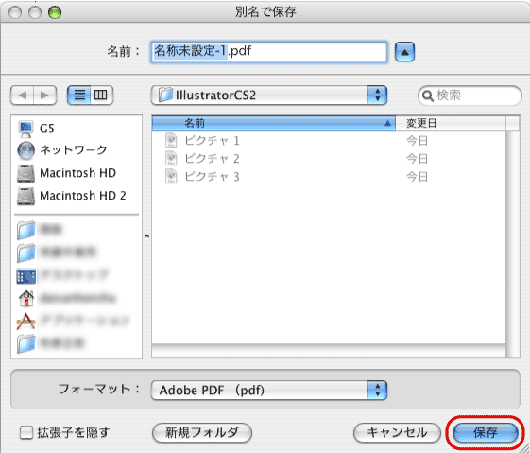Switch to list view mode
Viewport: 530px width, 453px height.
coord(79,95)
